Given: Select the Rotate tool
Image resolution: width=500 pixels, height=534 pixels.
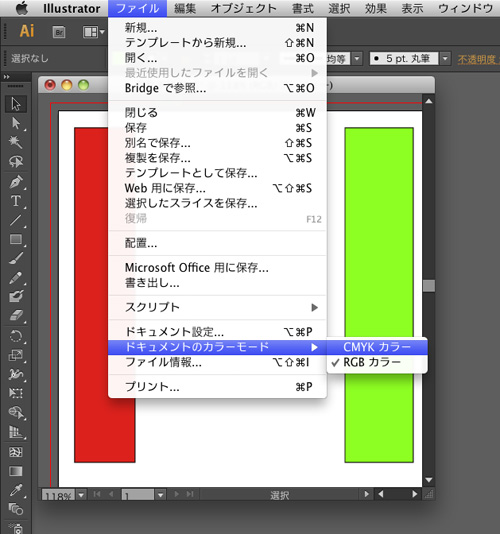Looking at the screenshot, I should pos(16,336).
